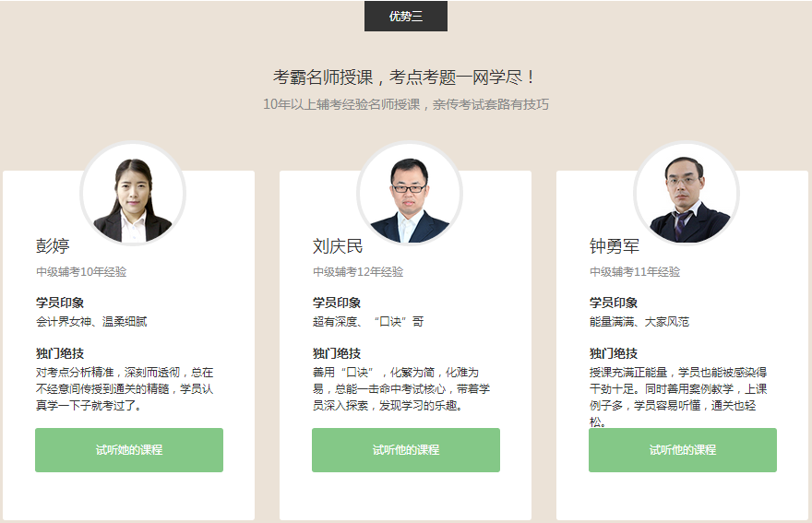Click 中级辅考10年经验 text
This screenshot has width=812, height=523.
click(x=81, y=272)
